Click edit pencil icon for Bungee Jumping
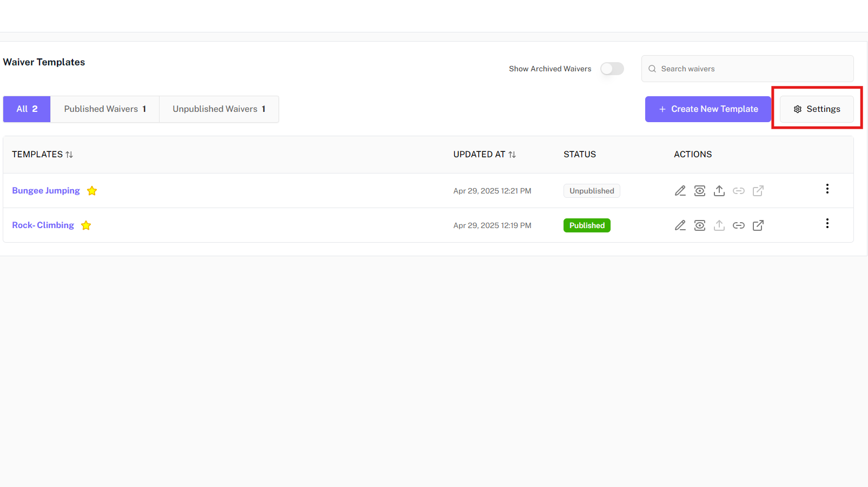Image resolution: width=868 pixels, height=487 pixels. (680, 191)
